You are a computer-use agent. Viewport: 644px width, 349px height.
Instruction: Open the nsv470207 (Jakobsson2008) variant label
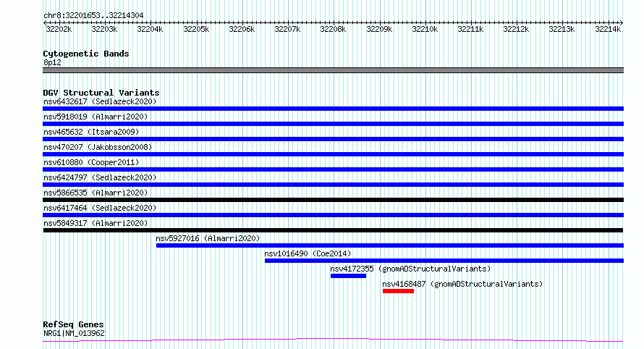point(98,147)
